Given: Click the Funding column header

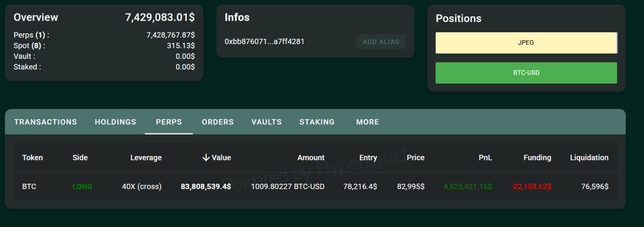Looking at the screenshot, I should point(537,158).
